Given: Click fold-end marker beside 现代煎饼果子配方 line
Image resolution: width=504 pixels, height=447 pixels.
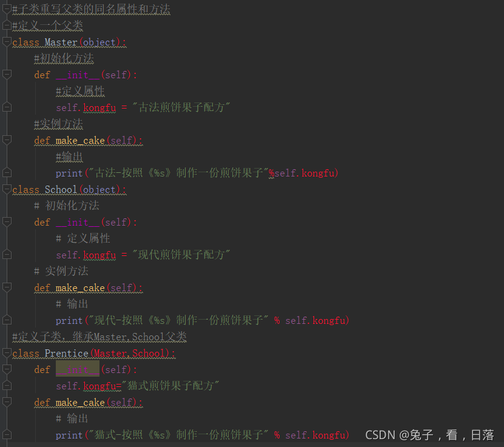Looking at the screenshot, I should (x=7, y=255).
